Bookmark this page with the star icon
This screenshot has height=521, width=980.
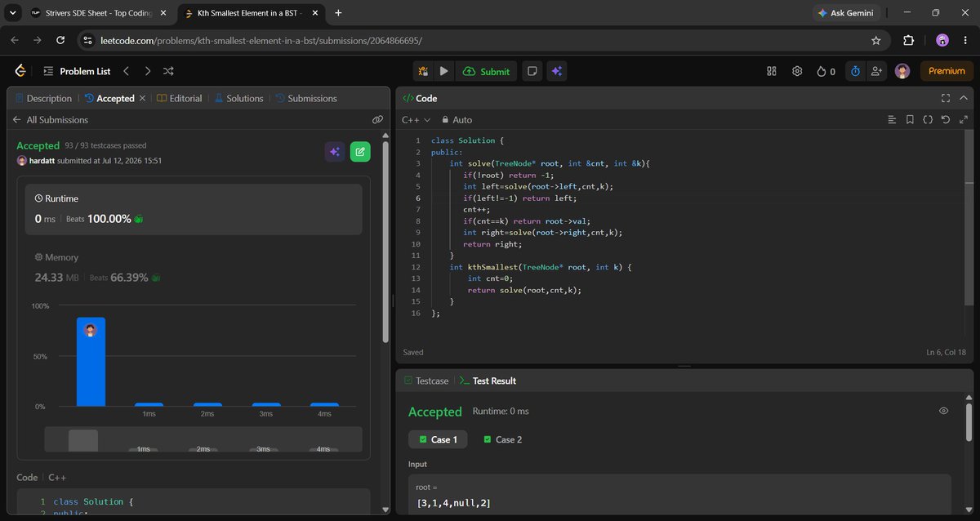(876, 40)
